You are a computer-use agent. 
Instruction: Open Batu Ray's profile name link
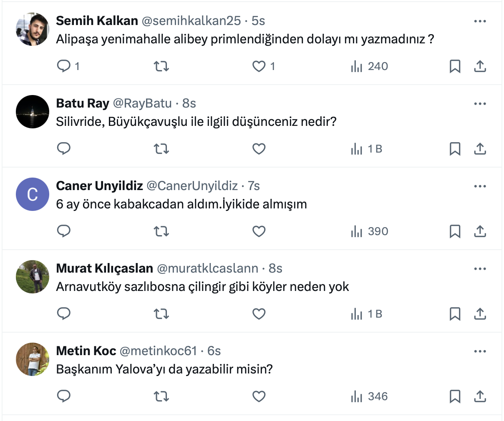[83, 103]
